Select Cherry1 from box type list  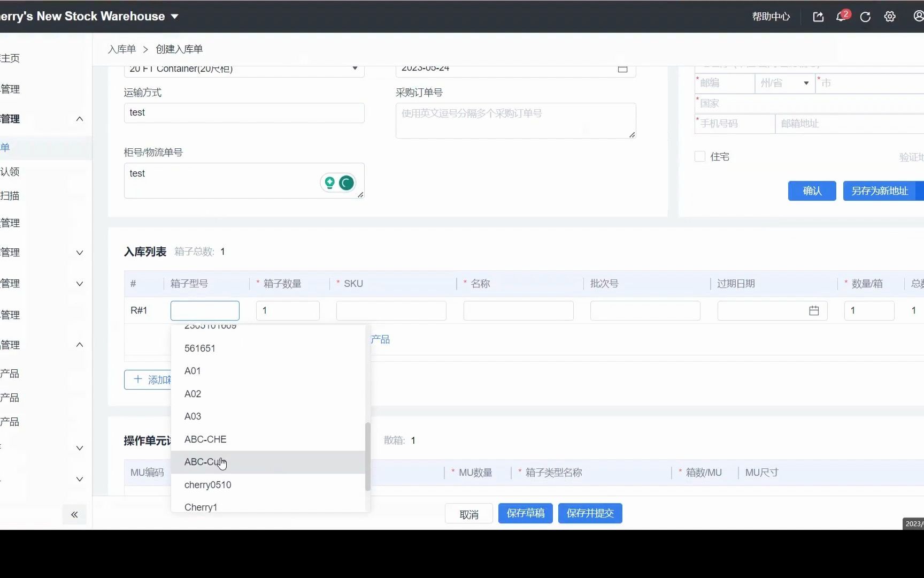click(268, 506)
